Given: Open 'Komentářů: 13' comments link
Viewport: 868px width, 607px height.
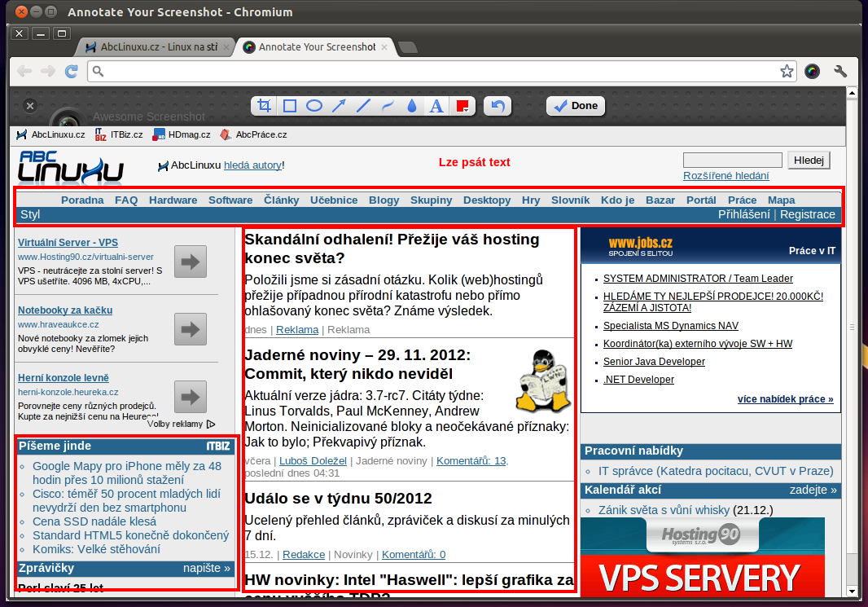Looking at the screenshot, I should [x=471, y=461].
